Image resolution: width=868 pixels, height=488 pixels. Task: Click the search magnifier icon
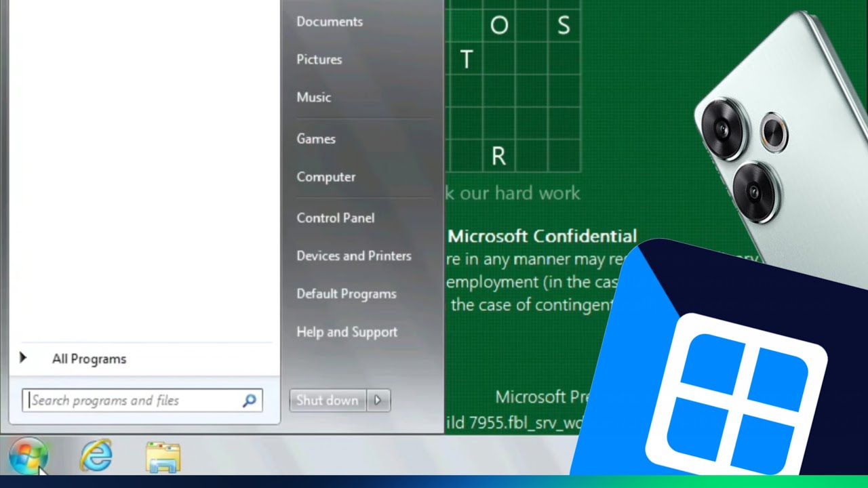(x=250, y=401)
